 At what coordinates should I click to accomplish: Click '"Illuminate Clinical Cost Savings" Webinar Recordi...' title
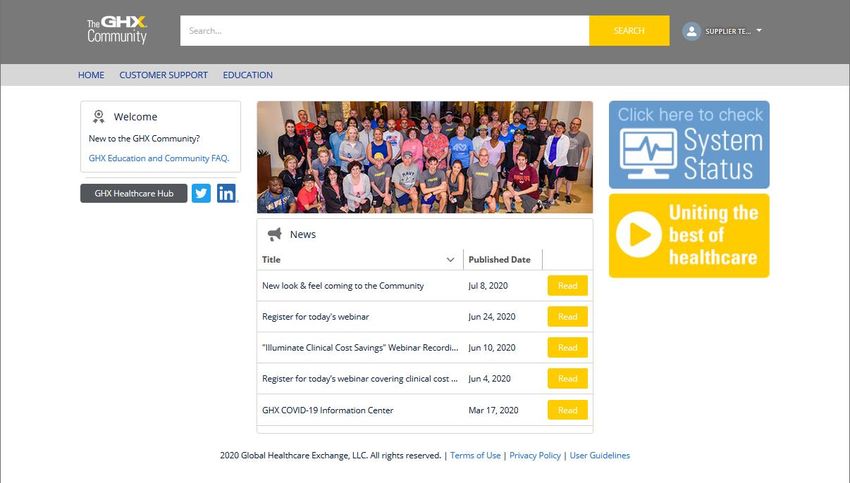point(360,347)
